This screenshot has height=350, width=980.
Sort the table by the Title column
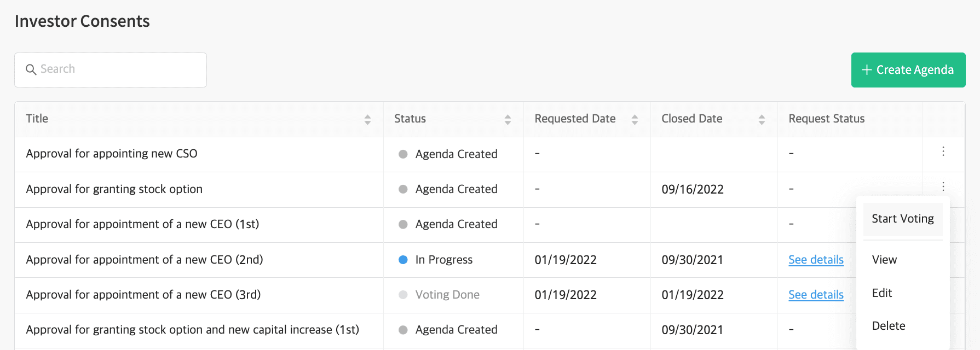pyautogui.click(x=367, y=119)
